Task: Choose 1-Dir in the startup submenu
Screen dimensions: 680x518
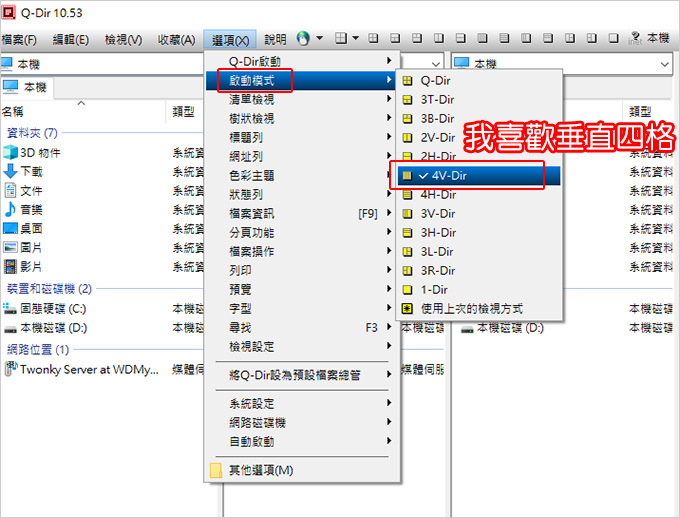Action: tap(479, 290)
